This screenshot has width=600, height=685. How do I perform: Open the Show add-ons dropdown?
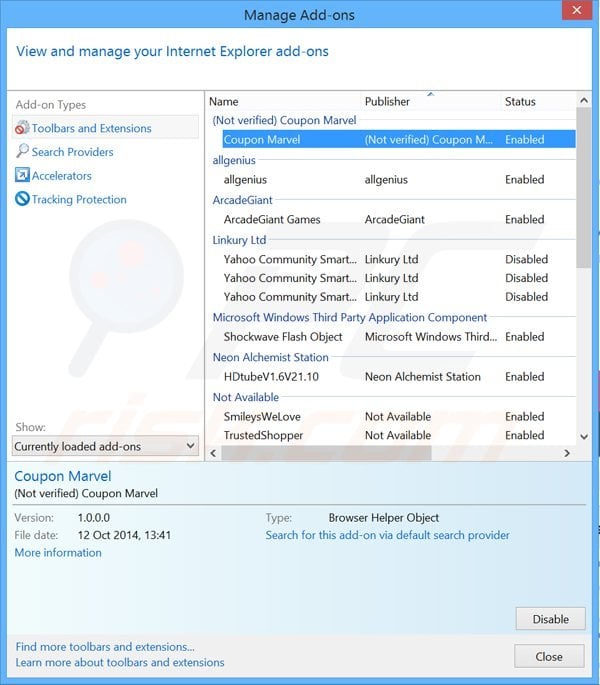tap(105, 446)
